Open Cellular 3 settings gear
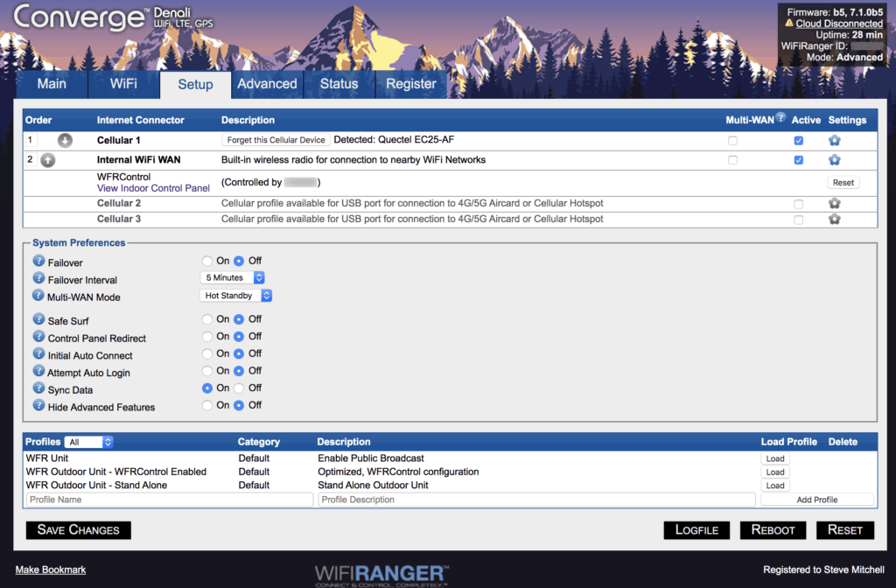 (x=834, y=219)
